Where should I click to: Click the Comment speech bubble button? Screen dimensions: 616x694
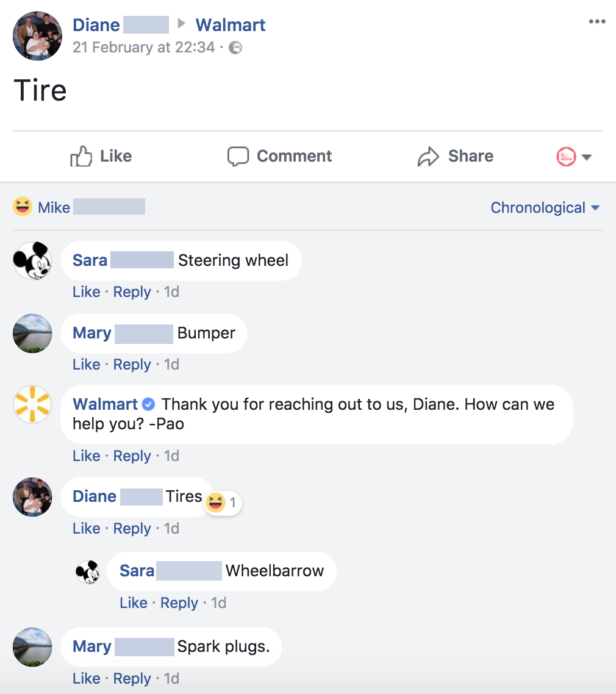tap(280, 156)
